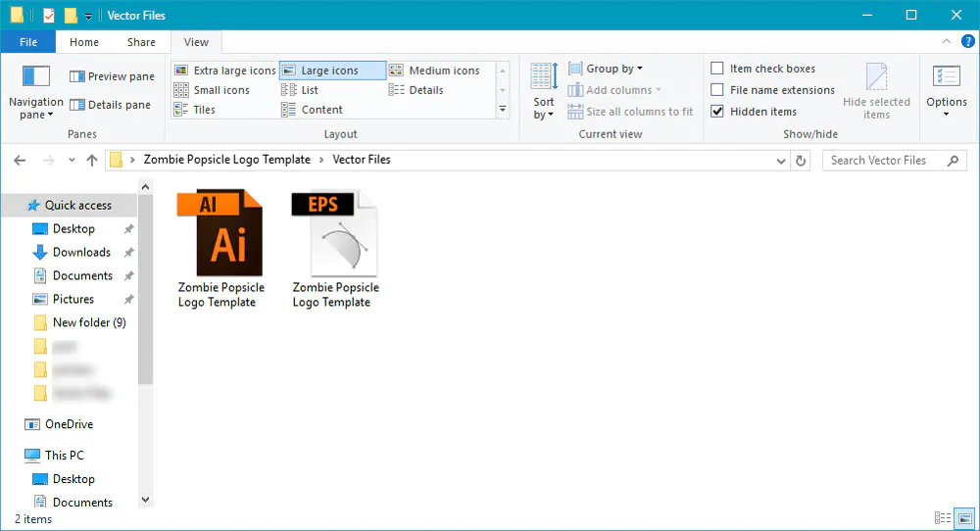Select the View ribbon tab
The width and height of the screenshot is (980, 531).
tap(196, 42)
